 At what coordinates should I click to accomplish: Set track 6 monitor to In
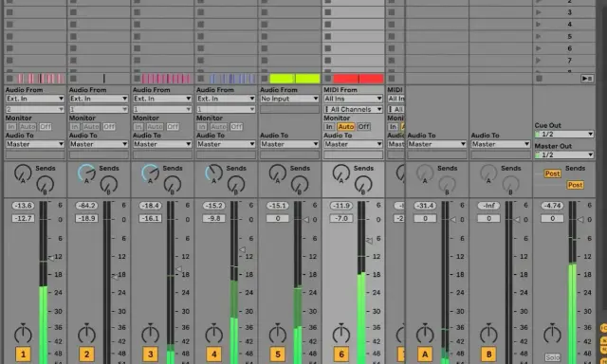coord(329,126)
